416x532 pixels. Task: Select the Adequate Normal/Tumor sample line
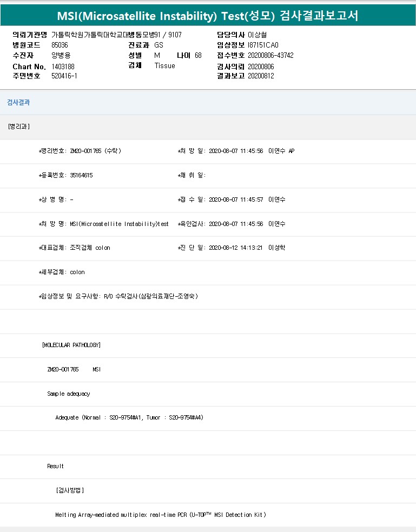[129, 418]
